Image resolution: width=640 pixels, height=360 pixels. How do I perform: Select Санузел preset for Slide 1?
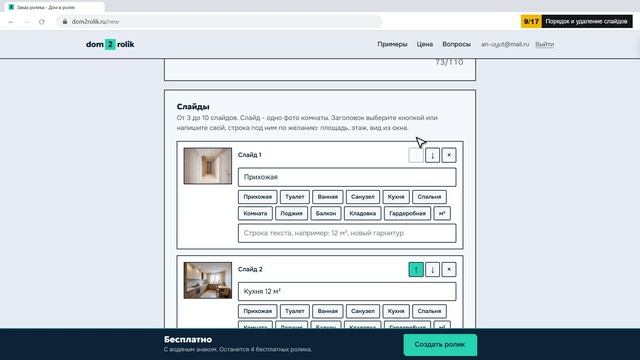pos(362,197)
